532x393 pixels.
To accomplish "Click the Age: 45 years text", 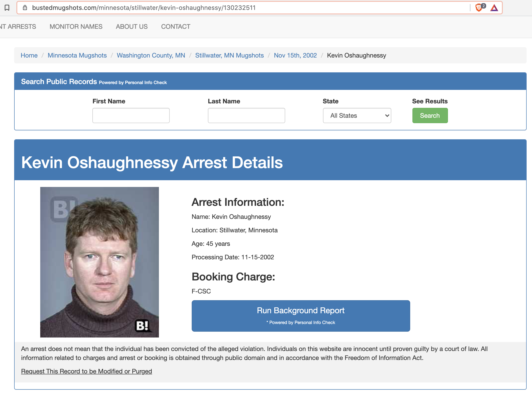I will click(x=211, y=244).
